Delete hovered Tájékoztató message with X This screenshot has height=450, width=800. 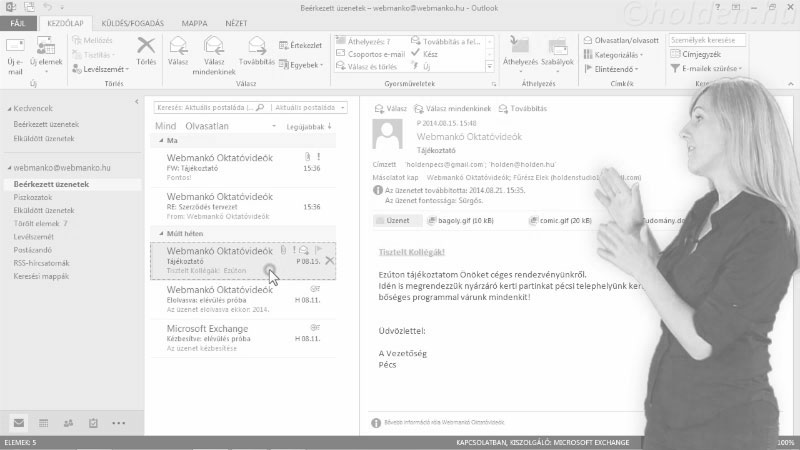(331, 261)
